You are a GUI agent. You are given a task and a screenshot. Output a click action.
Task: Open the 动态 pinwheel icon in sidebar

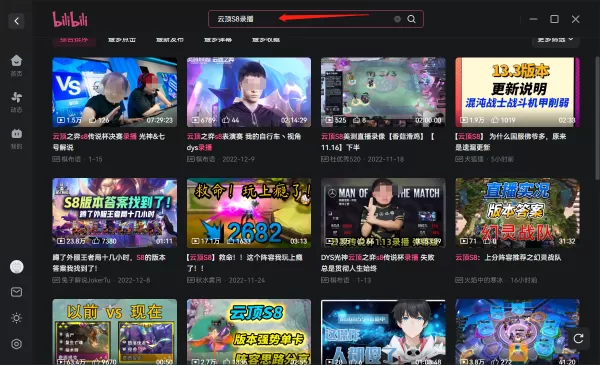[x=16, y=97]
